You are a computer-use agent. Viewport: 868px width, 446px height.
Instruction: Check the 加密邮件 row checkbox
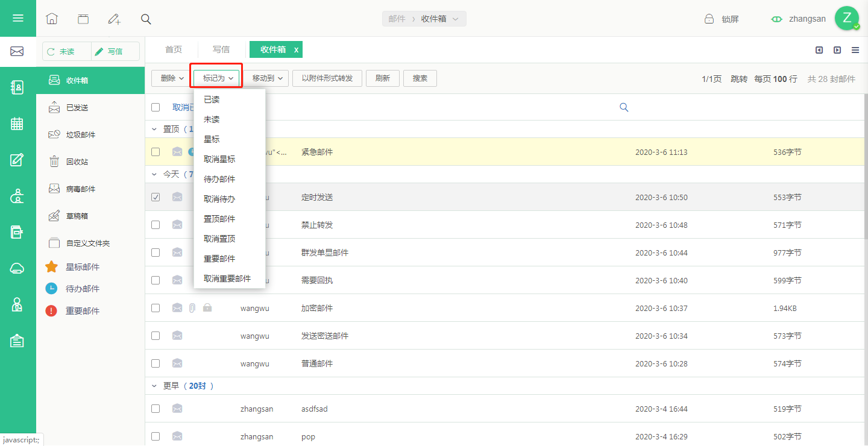[x=156, y=308]
